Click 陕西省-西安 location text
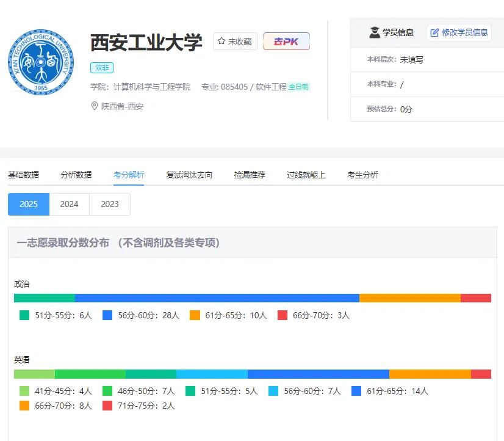 (122, 106)
